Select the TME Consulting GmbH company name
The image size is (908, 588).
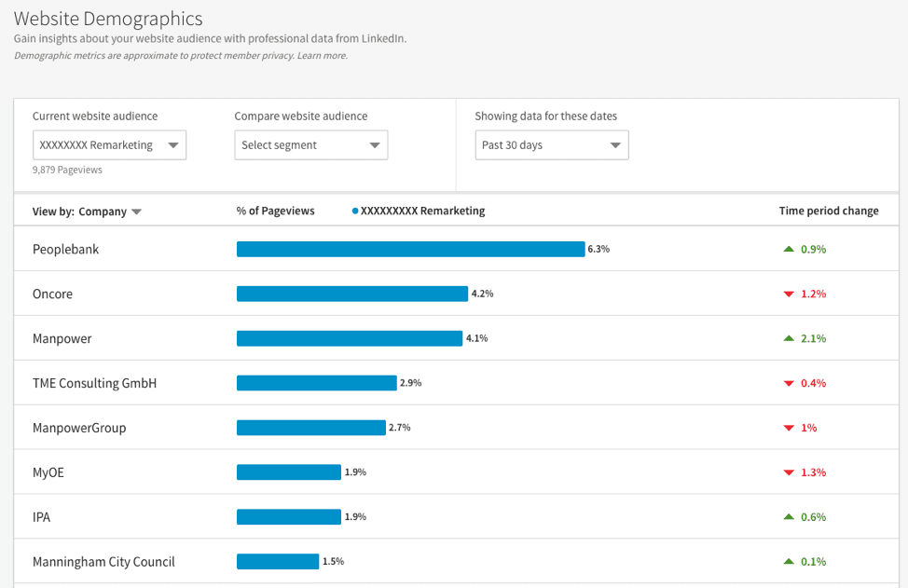[94, 382]
